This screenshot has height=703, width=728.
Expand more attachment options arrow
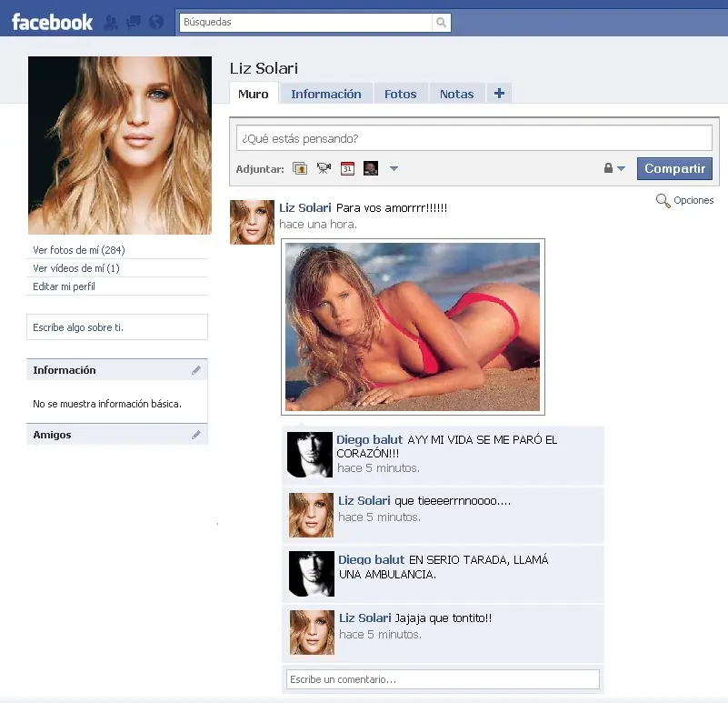(394, 168)
